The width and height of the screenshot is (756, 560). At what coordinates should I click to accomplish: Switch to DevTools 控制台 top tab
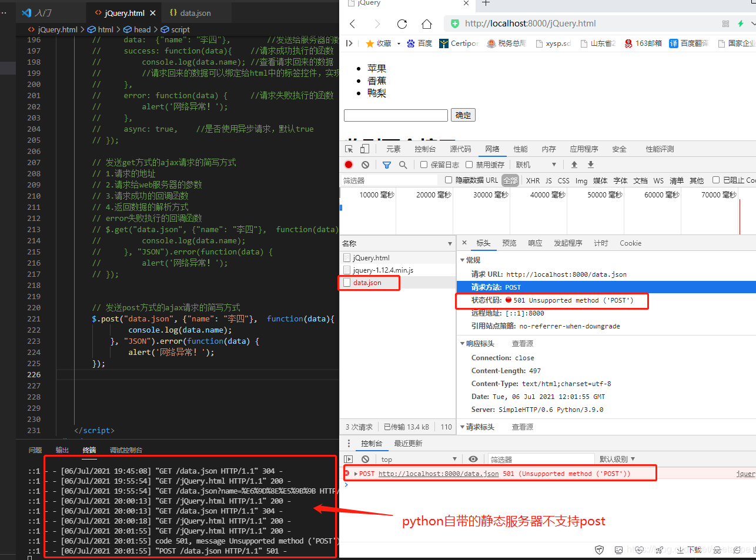point(425,149)
